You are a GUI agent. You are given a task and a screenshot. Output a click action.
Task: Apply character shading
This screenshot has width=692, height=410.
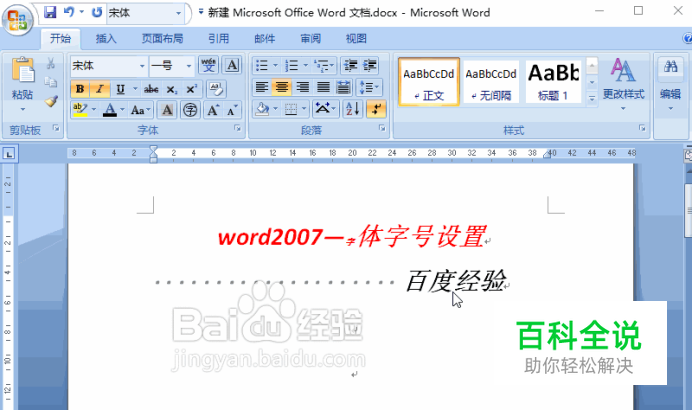167,110
